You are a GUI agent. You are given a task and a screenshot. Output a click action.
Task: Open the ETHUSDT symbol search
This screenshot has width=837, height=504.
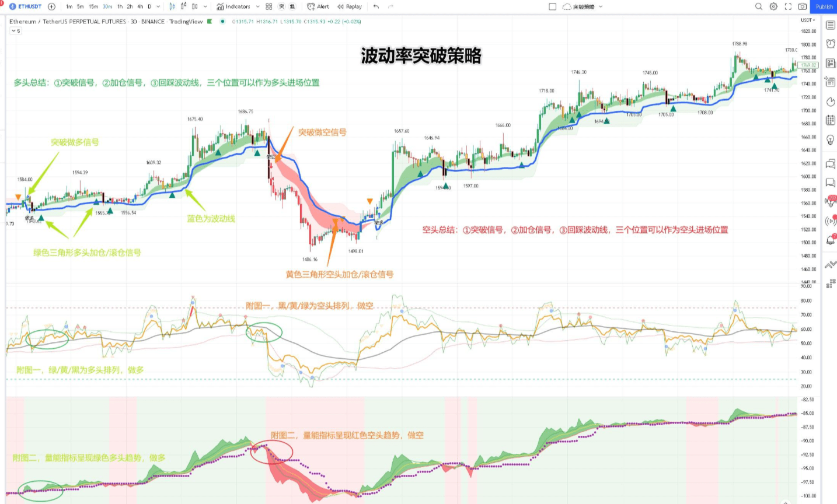[x=26, y=6]
